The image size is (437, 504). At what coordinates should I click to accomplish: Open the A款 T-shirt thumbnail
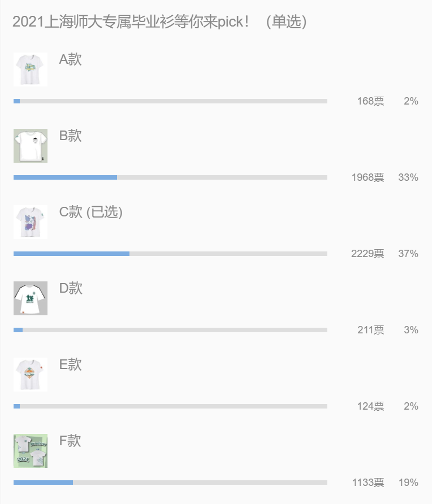[30, 69]
